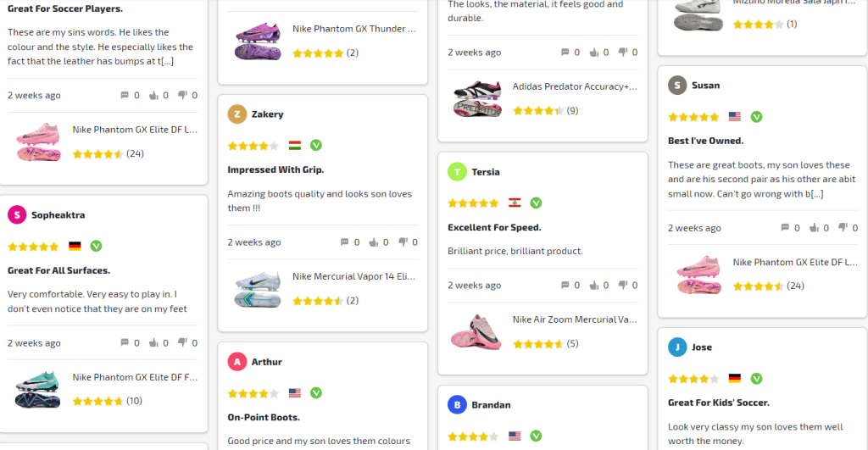Click the purple Phantom GX Thunder boot image

258,41
